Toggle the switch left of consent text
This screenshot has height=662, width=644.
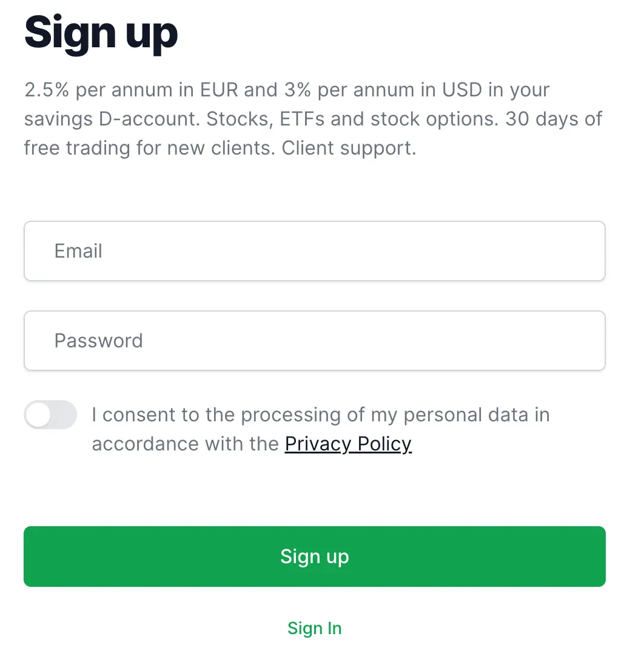pyautogui.click(x=50, y=415)
